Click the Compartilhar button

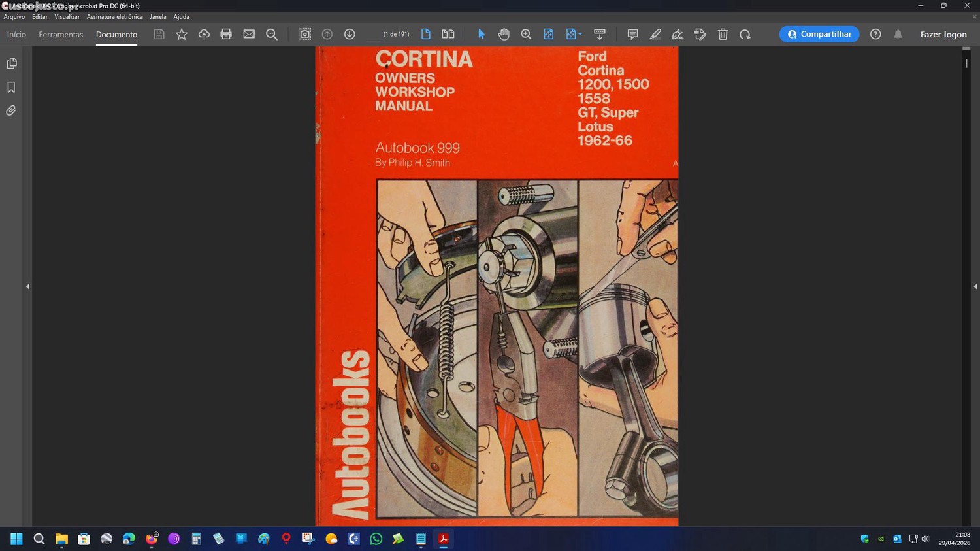pyautogui.click(x=819, y=34)
